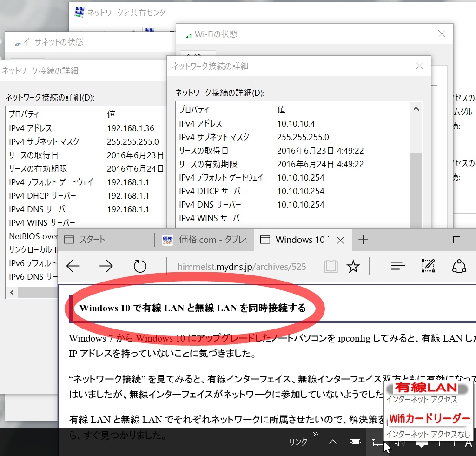This screenshot has height=456, width=476.
Task: Open the Edge Share icon
Action: (459, 267)
